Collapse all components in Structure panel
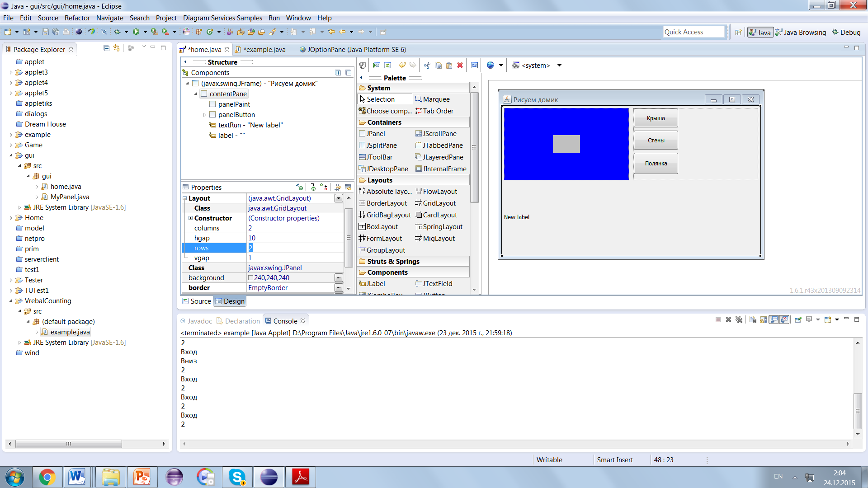The image size is (868, 488). (x=349, y=73)
